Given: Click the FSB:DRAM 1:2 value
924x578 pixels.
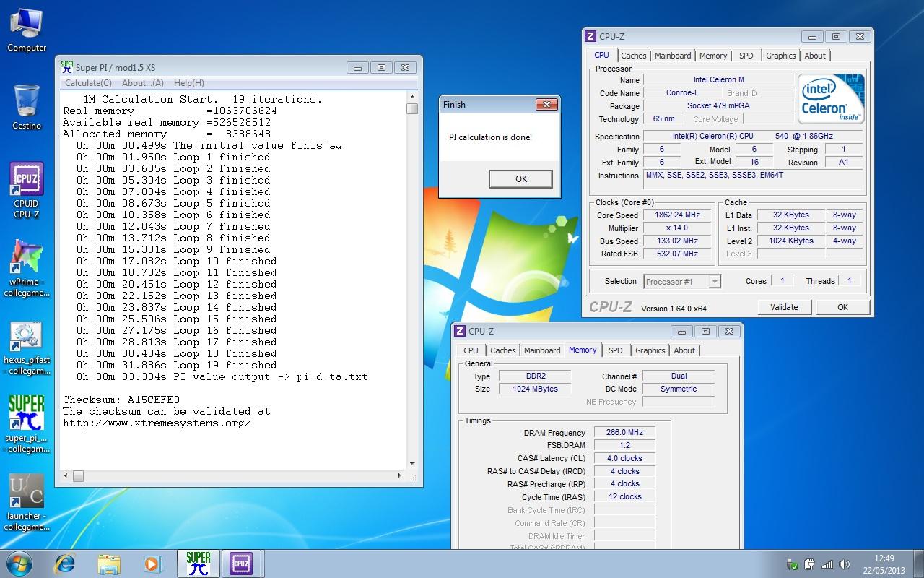Looking at the screenshot, I should [x=624, y=445].
